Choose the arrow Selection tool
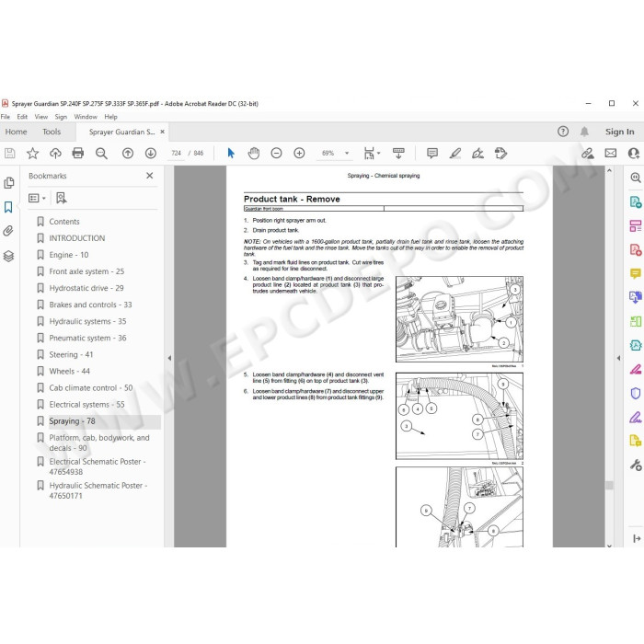Image resolution: width=644 pixels, height=644 pixels. point(231,154)
